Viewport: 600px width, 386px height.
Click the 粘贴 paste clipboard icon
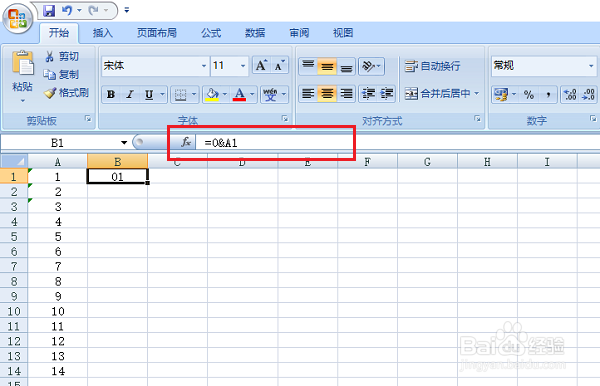tap(23, 63)
